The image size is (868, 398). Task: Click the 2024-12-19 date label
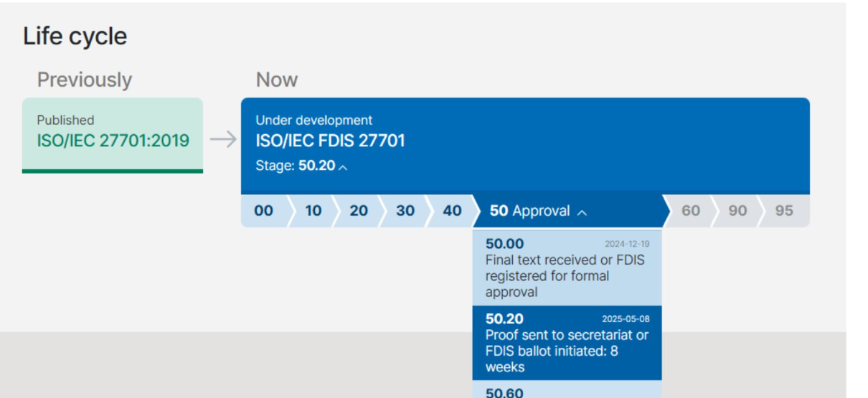[x=627, y=244]
